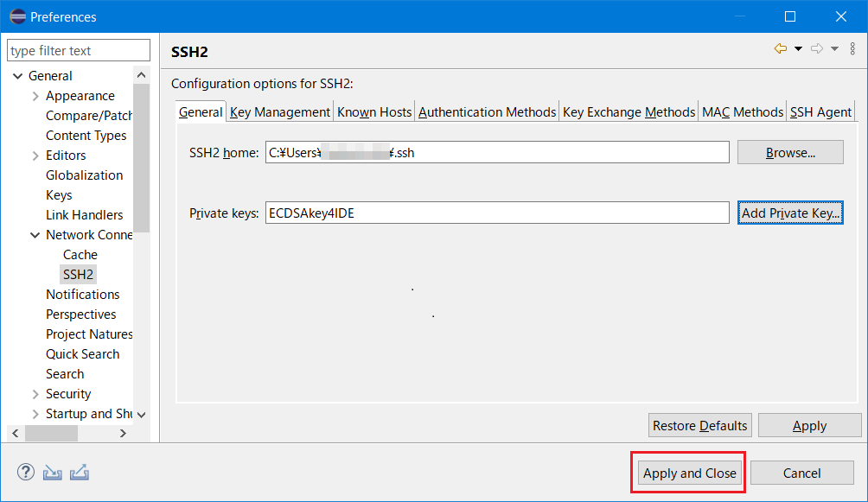Click the export preferences icon
868x502 pixels.
pos(80,472)
